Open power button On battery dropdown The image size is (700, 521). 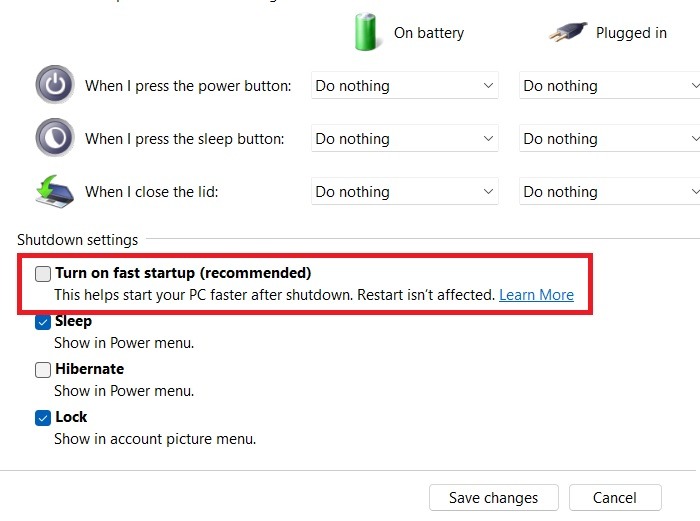404,85
